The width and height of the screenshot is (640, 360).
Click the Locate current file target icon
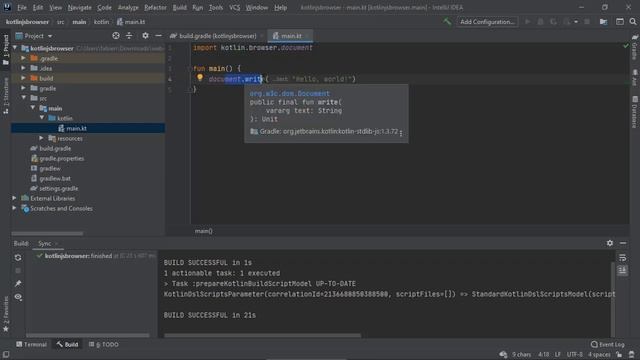(x=116, y=36)
